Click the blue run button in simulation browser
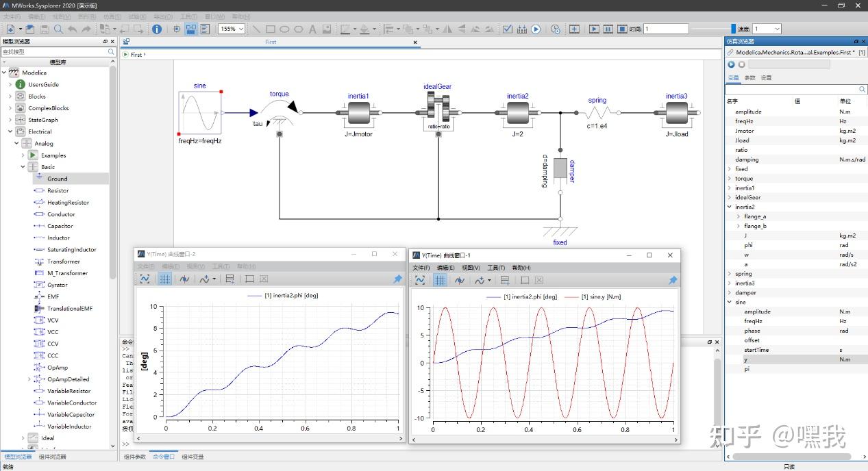868x471 pixels. [x=732, y=64]
